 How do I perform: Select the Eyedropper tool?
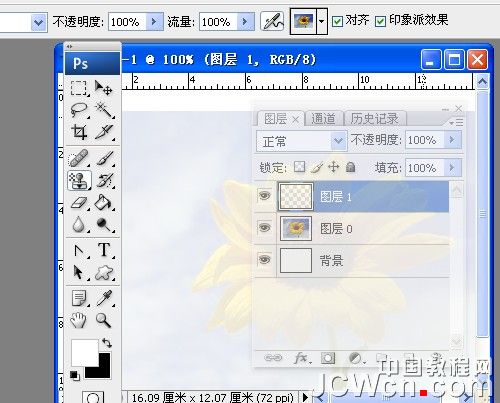pyautogui.click(x=104, y=298)
